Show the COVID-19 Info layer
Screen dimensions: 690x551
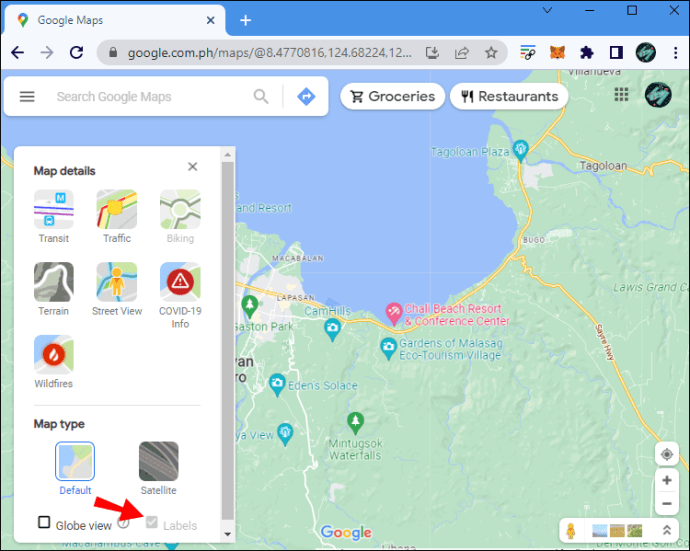point(180,295)
